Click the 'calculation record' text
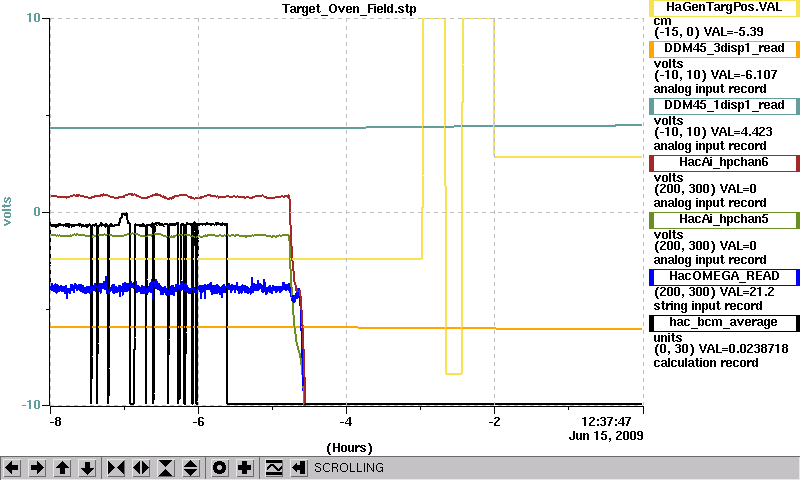The image size is (800, 480). pos(706,363)
